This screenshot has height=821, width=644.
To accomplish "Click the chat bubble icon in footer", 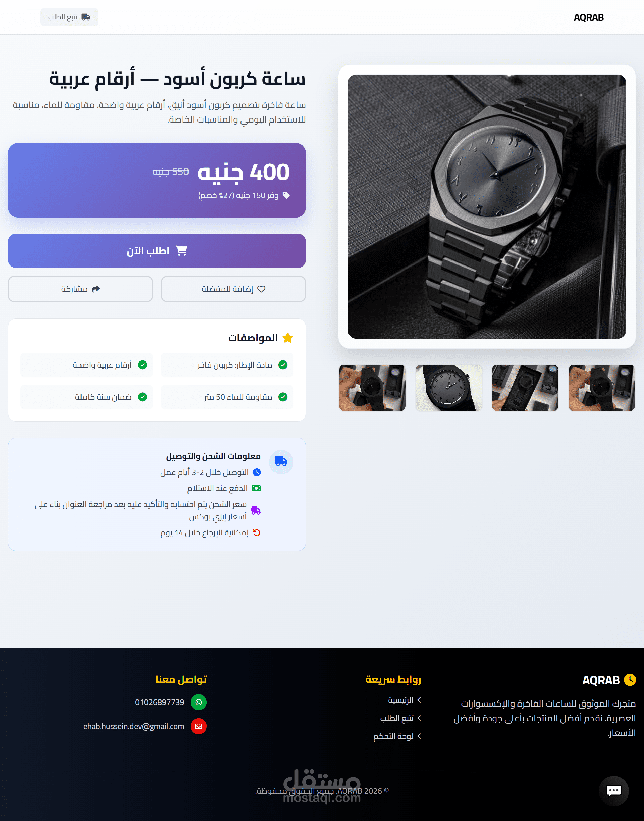I will coord(613,791).
